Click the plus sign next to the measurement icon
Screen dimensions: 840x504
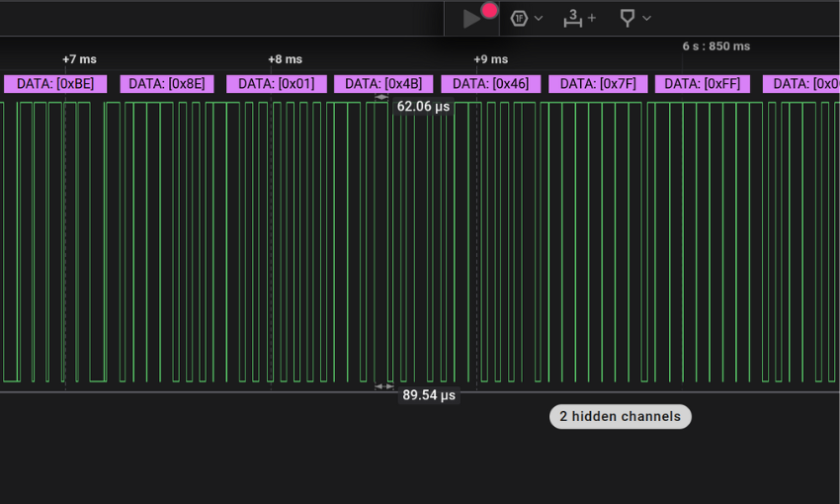click(592, 18)
